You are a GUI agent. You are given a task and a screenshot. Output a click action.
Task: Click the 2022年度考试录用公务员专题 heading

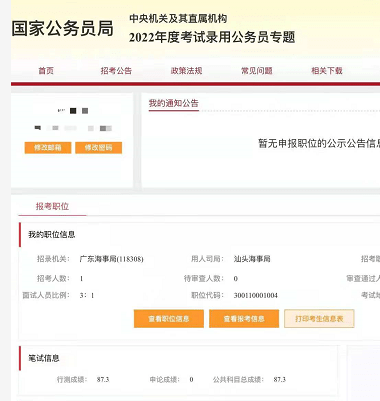pyautogui.click(x=212, y=37)
